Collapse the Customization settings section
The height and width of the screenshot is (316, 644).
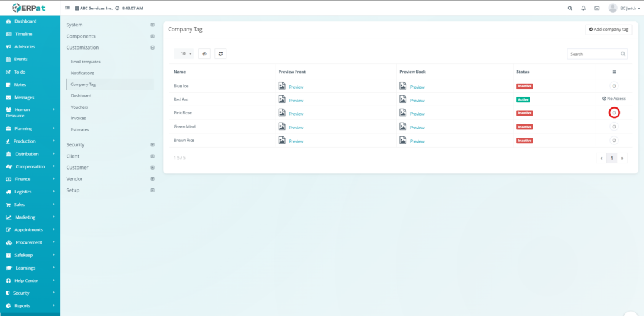[152, 47]
